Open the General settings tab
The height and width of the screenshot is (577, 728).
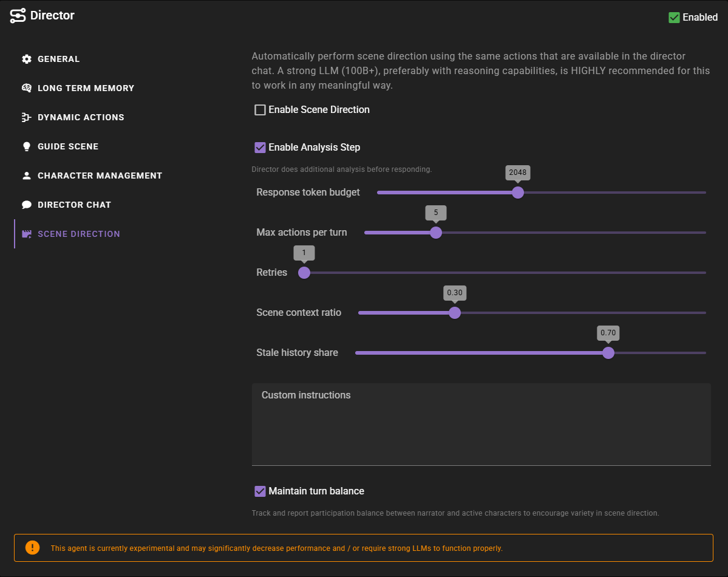coord(58,59)
